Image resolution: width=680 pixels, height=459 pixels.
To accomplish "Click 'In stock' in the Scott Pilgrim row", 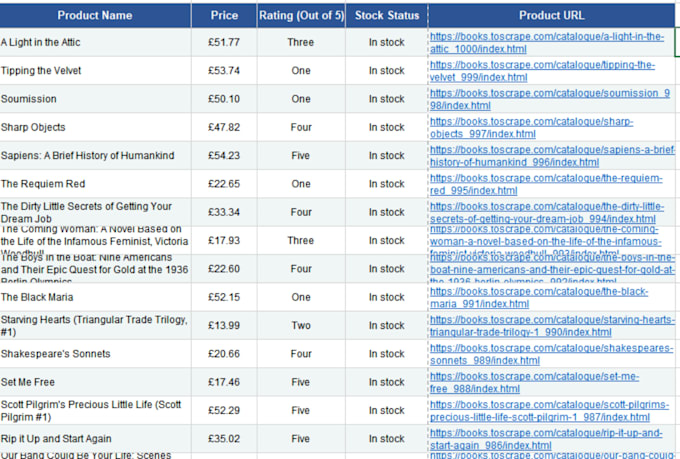I will pyautogui.click(x=387, y=411).
